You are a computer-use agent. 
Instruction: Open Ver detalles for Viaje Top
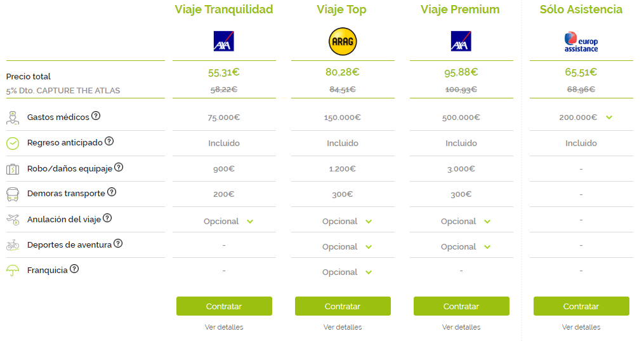[x=343, y=327]
